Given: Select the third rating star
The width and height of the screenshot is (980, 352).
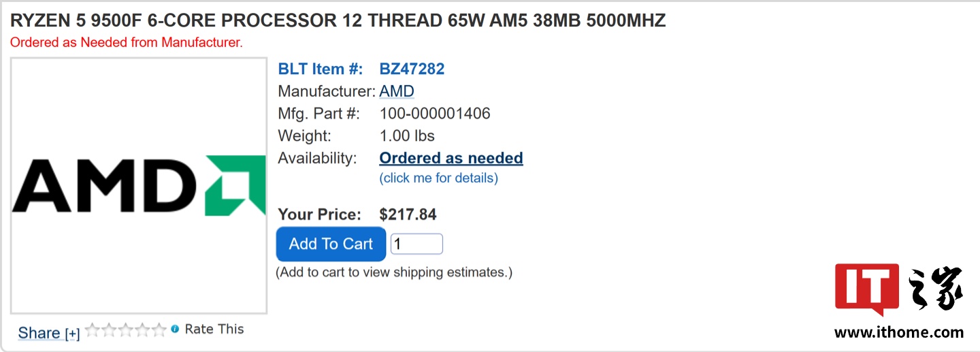Looking at the screenshot, I should (125, 330).
